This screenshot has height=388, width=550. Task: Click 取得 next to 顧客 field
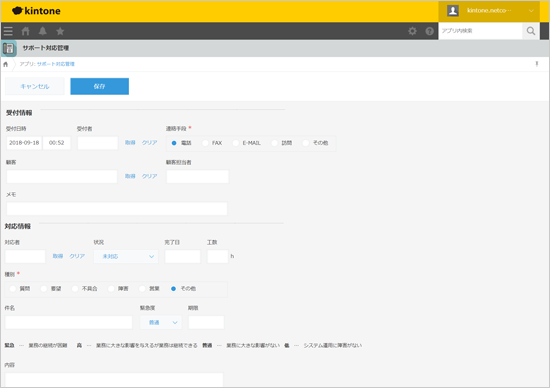(130, 176)
